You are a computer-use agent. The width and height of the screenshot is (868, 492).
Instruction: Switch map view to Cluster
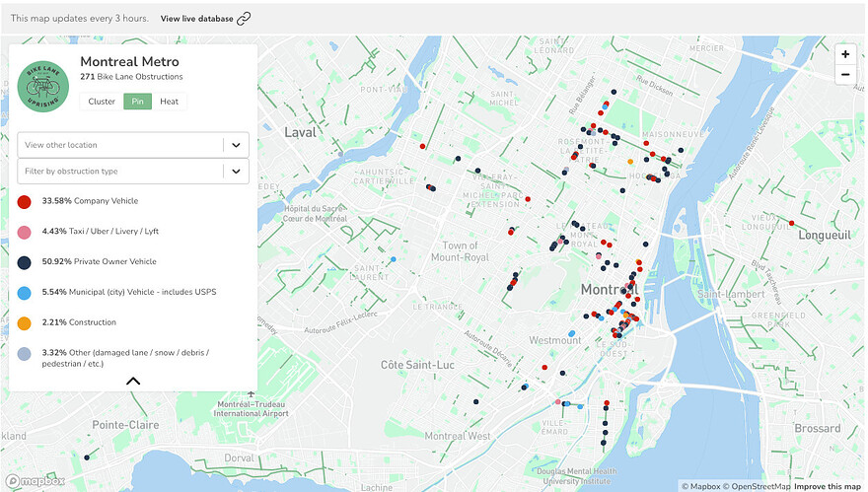coord(102,102)
